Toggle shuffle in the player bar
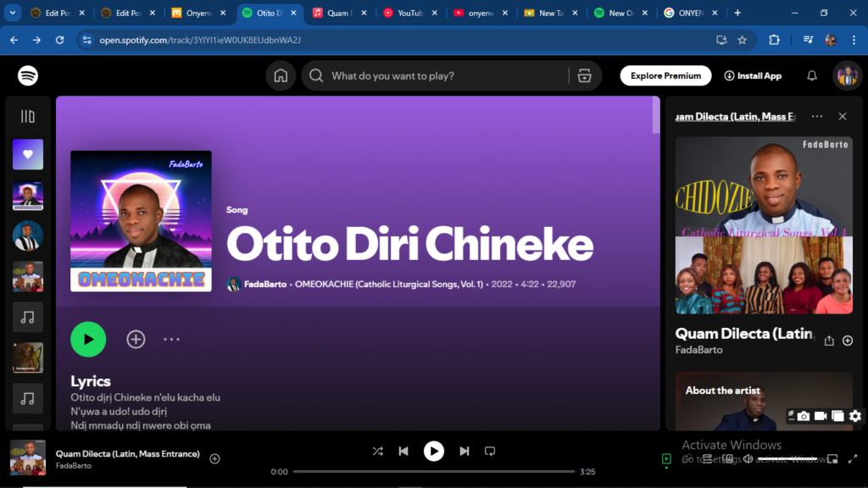This screenshot has height=488, width=868. coord(377,451)
